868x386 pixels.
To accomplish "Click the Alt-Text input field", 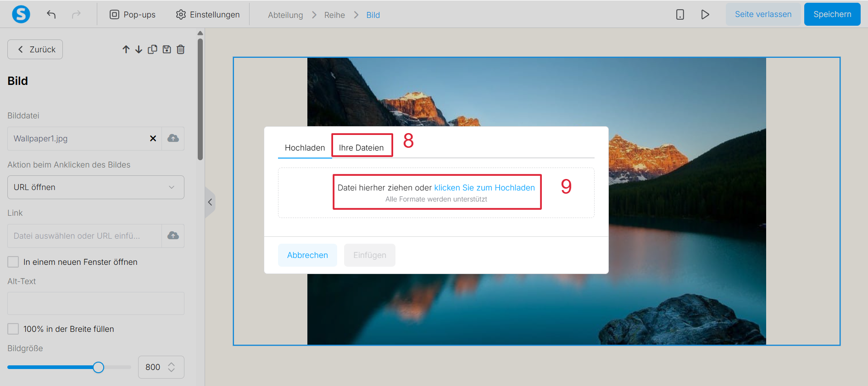I will pyautogui.click(x=96, y=303).
